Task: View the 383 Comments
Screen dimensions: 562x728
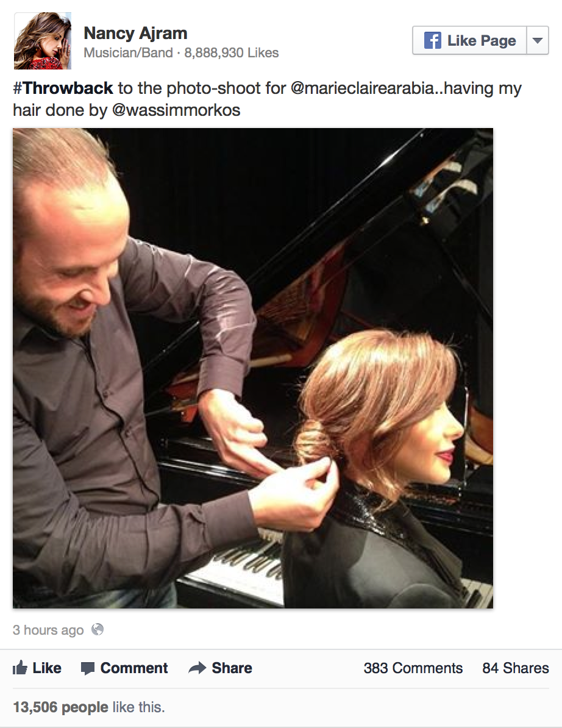Action: (413, 668)
